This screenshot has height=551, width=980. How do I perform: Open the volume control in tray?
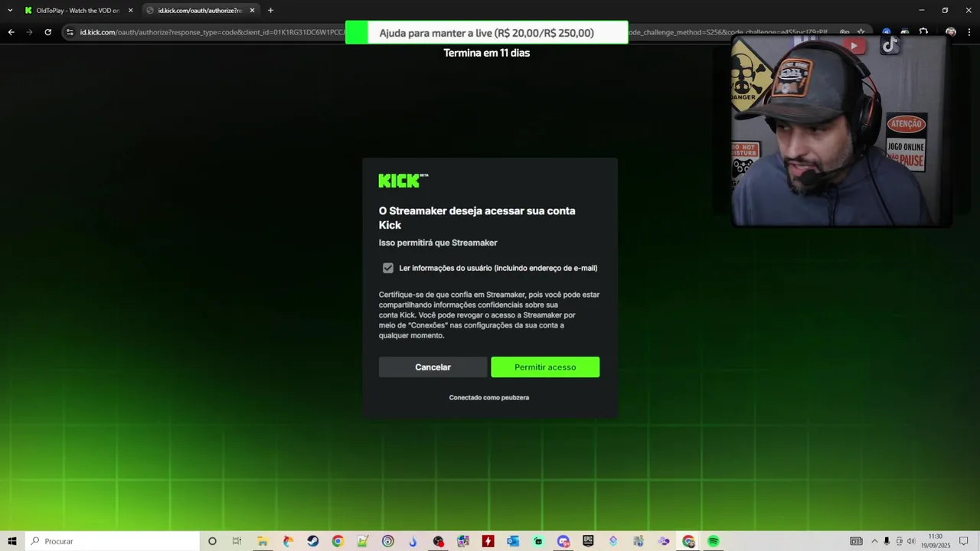911,541
